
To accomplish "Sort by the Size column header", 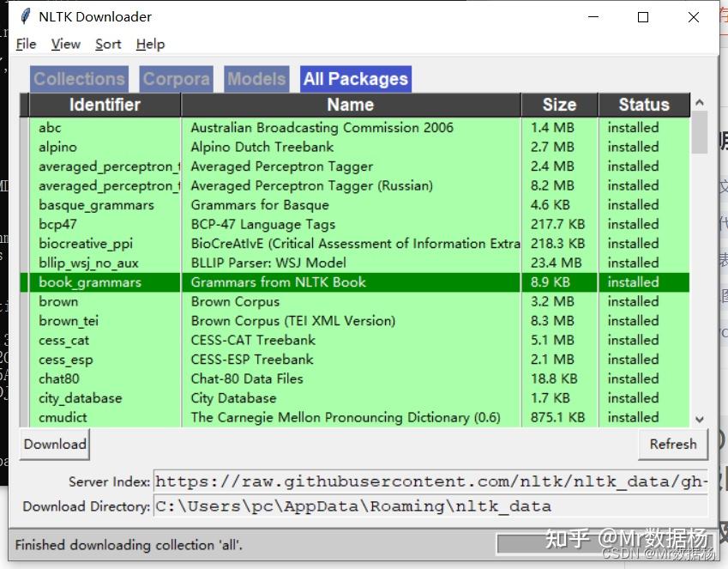I will pos(559,105).
